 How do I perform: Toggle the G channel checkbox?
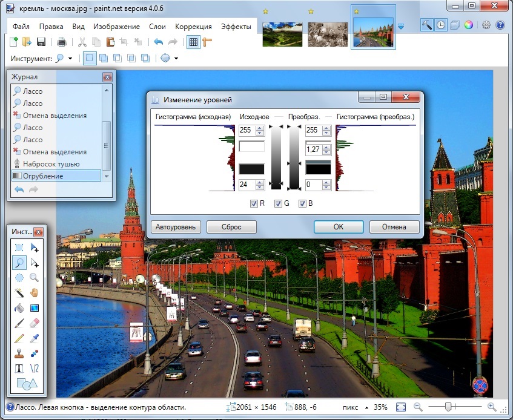(x=278, y=203)
